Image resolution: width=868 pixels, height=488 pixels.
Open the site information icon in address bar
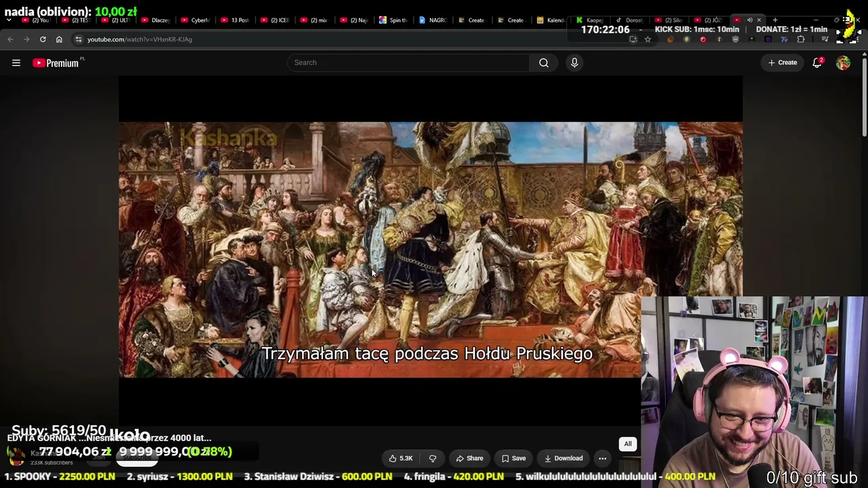(x=79, y=39)
